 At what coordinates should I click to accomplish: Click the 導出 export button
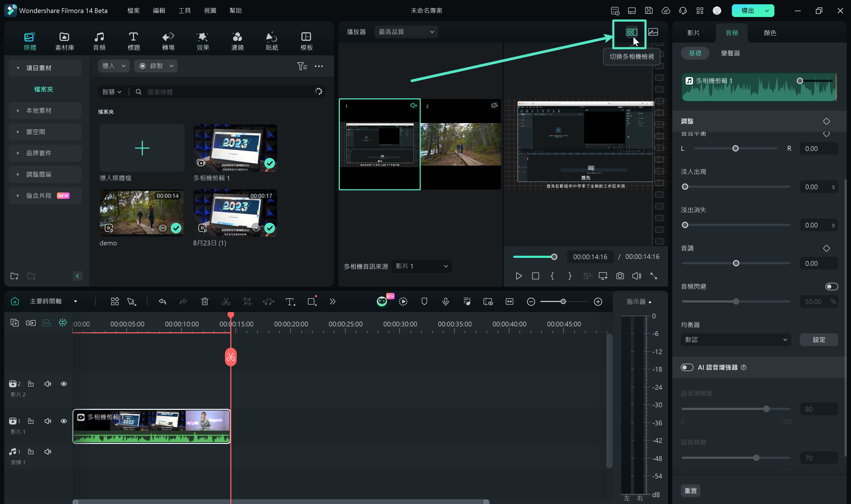[x=747, y=11]
